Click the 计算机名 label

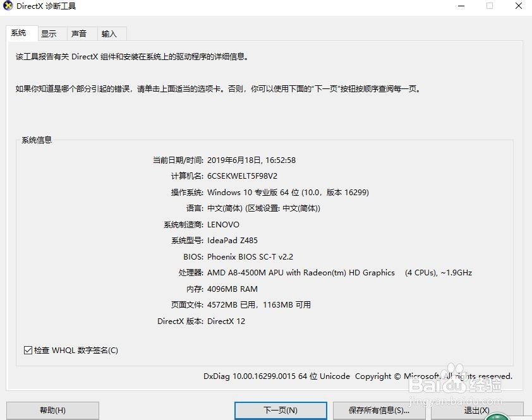coord(187,176)
